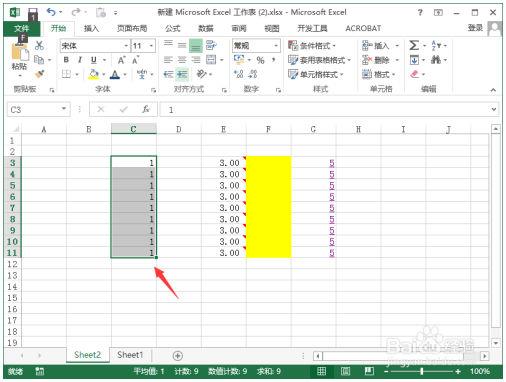This screenshot has width=506, height=382.
Task: Add a new sheet with plus icon
Action: pos(178,356)
